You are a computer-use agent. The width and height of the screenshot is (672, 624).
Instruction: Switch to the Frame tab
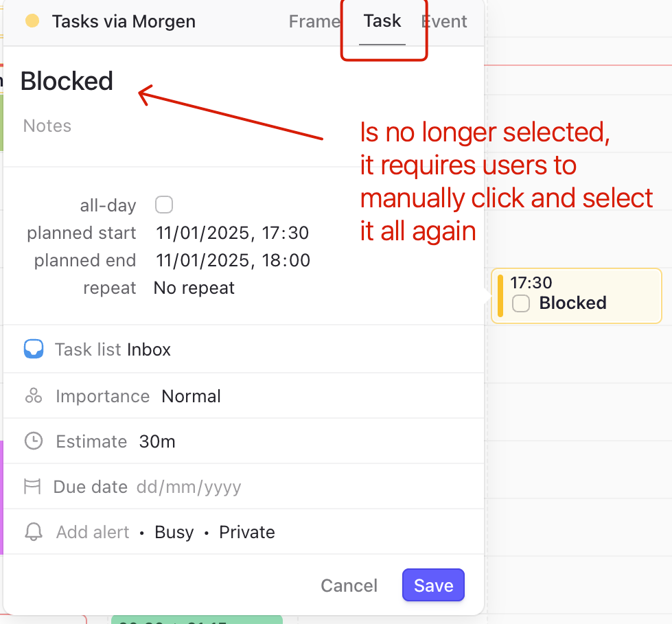point(314,21)
